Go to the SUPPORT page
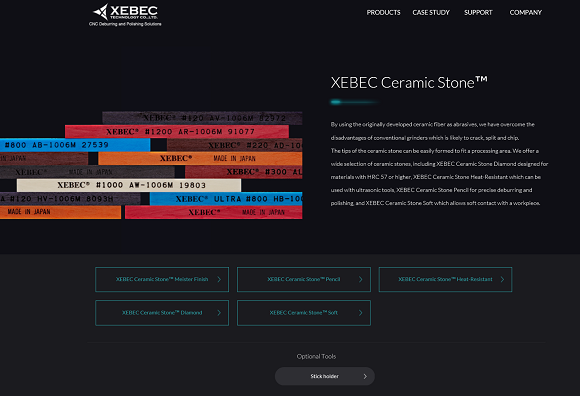 (478, 13)
